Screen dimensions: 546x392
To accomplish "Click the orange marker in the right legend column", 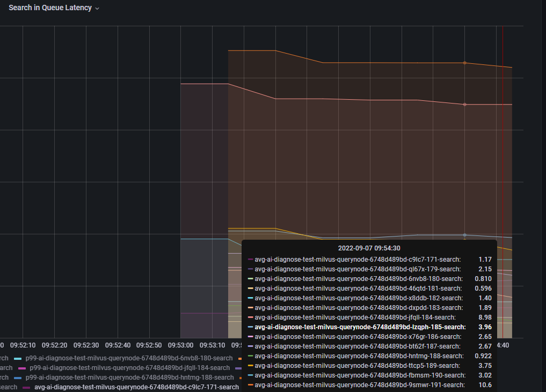I will (241, 358).
